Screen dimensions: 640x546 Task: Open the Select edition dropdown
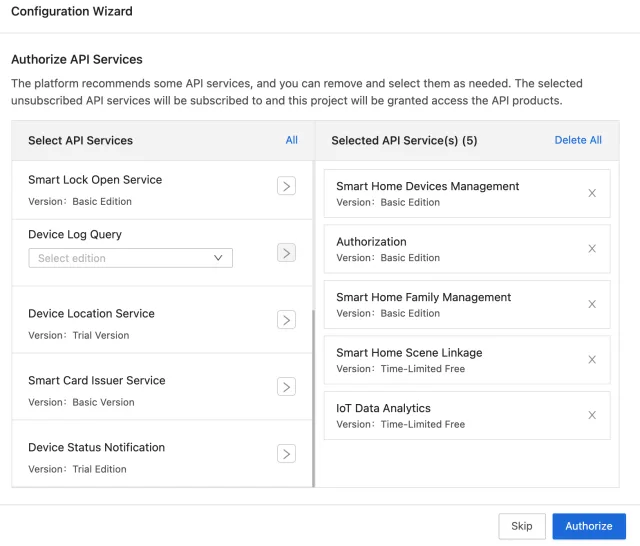(130, 258)
